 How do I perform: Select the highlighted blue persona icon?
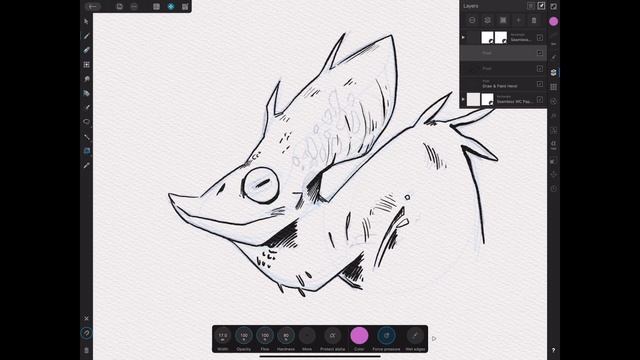coord(171,7)
